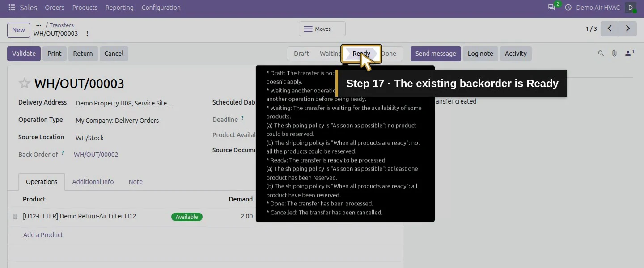
Task: Click the Return button
Action: click(83, 54)
